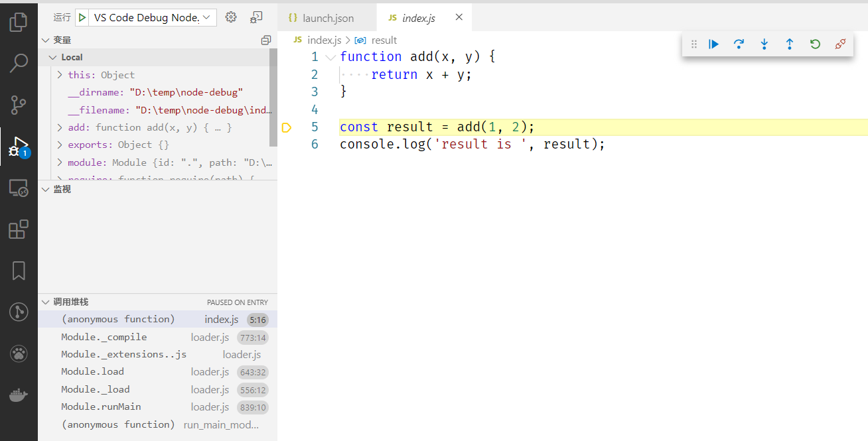
Task: Open the Source Control view
Action: [x=18, y=105]
